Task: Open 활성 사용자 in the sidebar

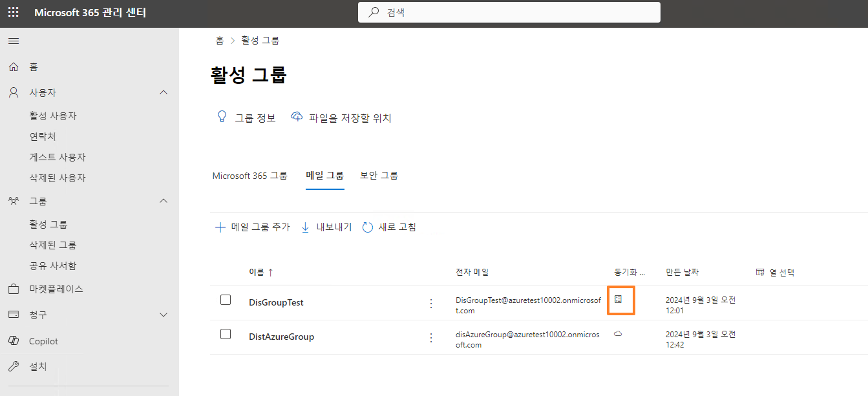Action: click(x=53, y=116)
